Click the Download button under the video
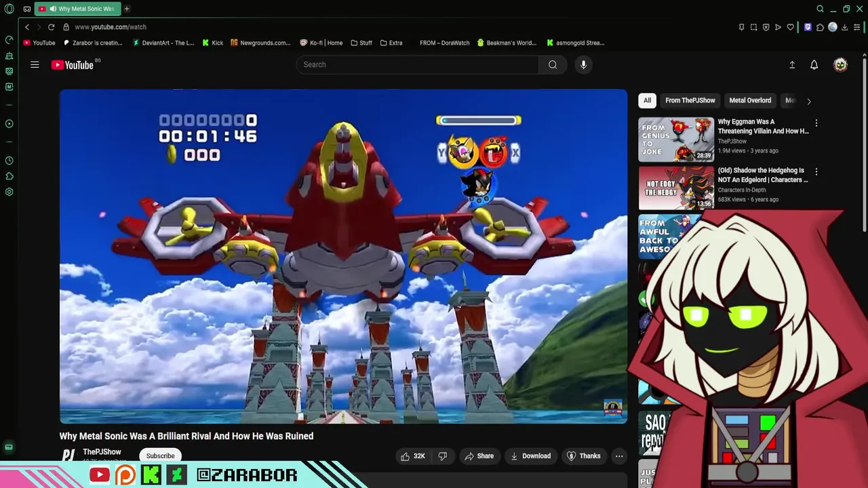The height and width of the screenshot is (488, 868). [530, 456]
